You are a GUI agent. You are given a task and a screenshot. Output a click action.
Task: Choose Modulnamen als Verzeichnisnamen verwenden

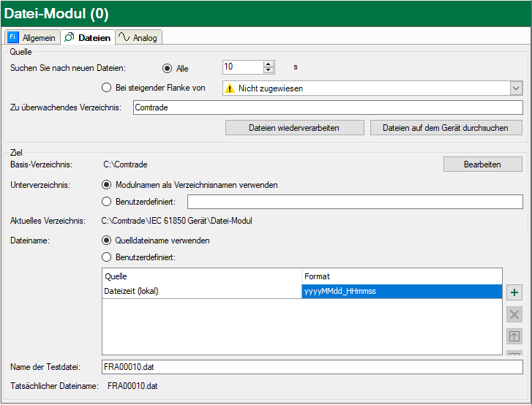click(107, 185)
